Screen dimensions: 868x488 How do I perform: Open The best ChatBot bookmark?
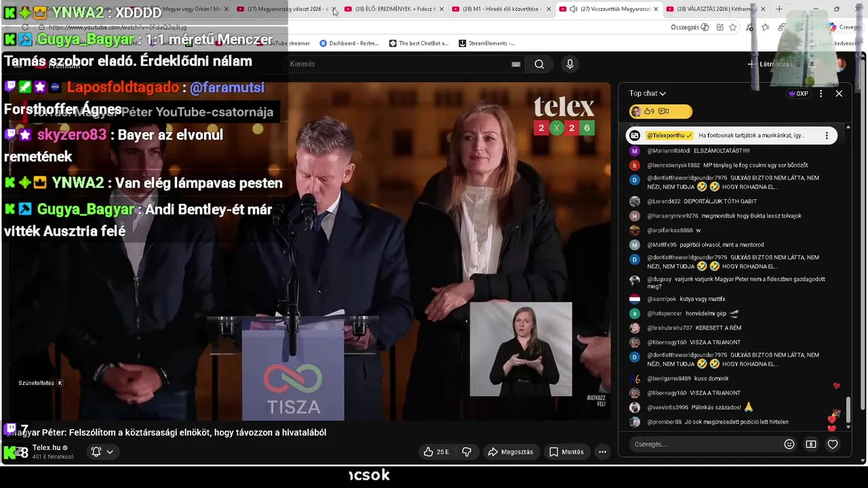[419, 43]
